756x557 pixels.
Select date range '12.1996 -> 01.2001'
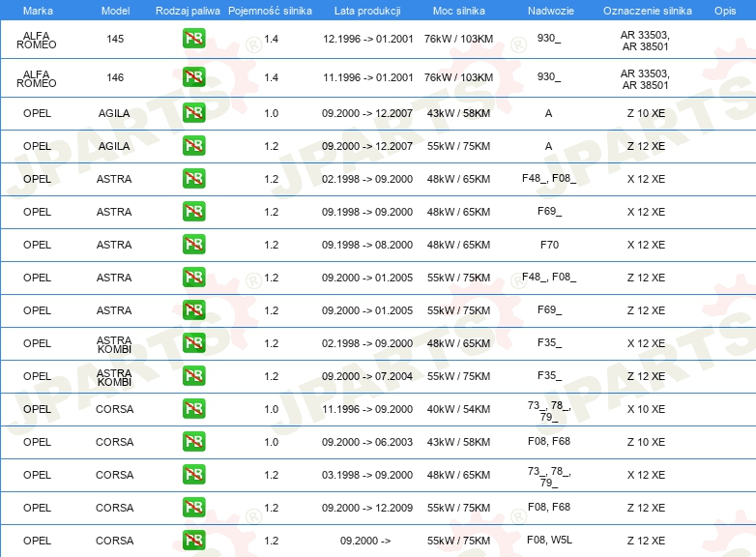tap(368, 39)
